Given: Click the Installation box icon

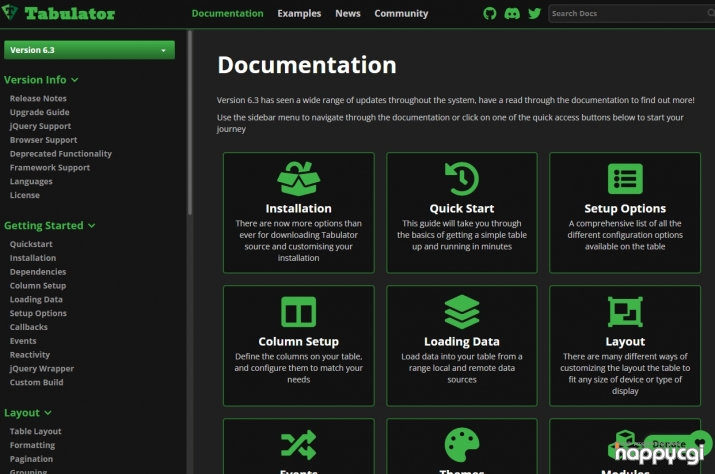Looking at the screenshot, I should click(x=298, y=179).
